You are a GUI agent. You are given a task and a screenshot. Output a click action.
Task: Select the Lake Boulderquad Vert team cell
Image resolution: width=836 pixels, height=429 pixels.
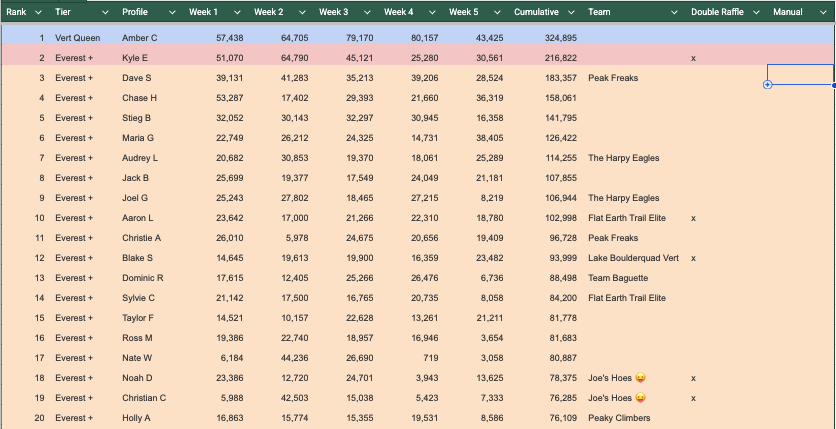click(633, 258)
